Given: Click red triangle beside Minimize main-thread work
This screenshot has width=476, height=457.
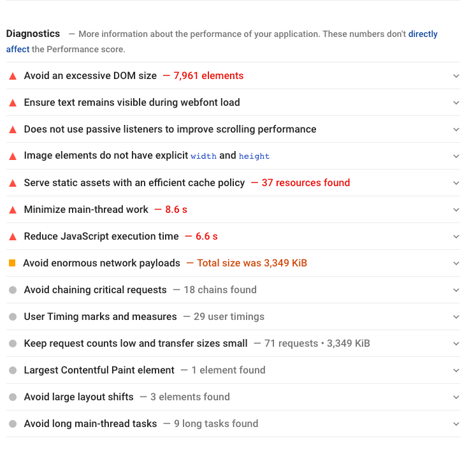Looking at the screenshot, I should click(x=12, y=210).
